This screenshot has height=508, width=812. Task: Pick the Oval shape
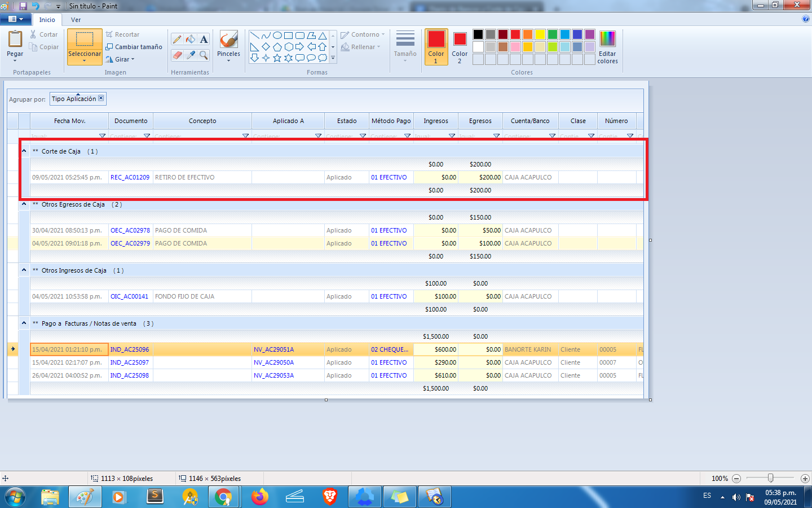(277, 36)
